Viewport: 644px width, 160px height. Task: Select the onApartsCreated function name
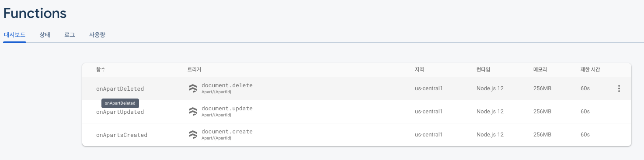[x=122, y=135]
